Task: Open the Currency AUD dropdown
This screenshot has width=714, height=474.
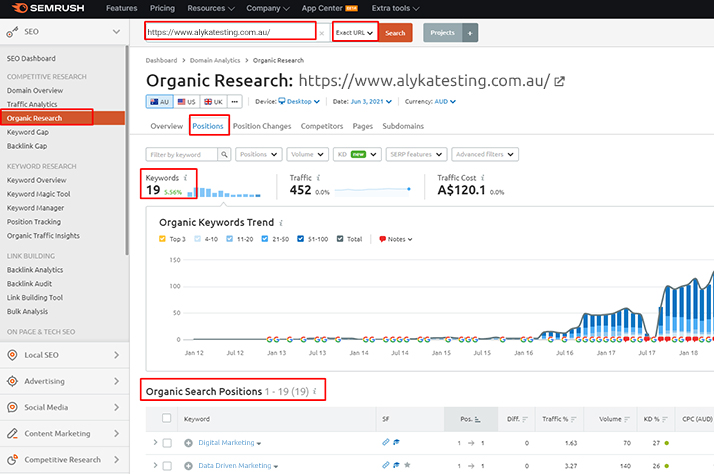Action: (x=445, y=102)
